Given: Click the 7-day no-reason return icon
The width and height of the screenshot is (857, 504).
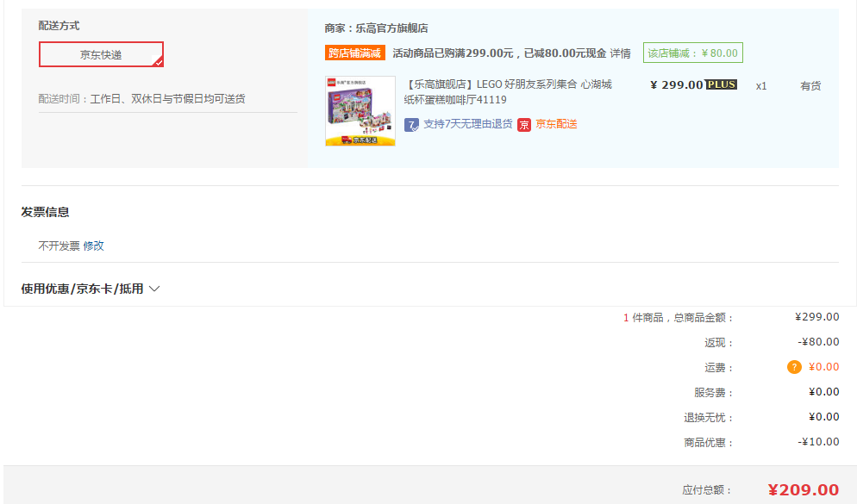Looking at the screenshot, I should (411, 125).
